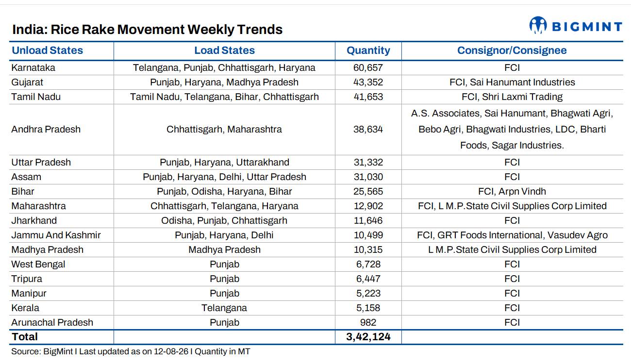Viewport: 631px width, 364px height.
Task: Click the 'Consignor/Consignee' column header
Action: coord(512,50)
